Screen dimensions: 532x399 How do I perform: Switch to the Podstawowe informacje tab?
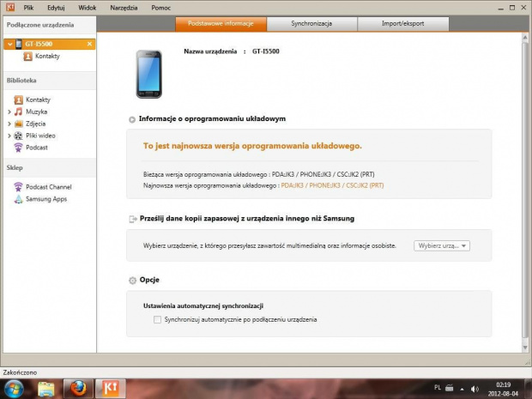[221, 24]
